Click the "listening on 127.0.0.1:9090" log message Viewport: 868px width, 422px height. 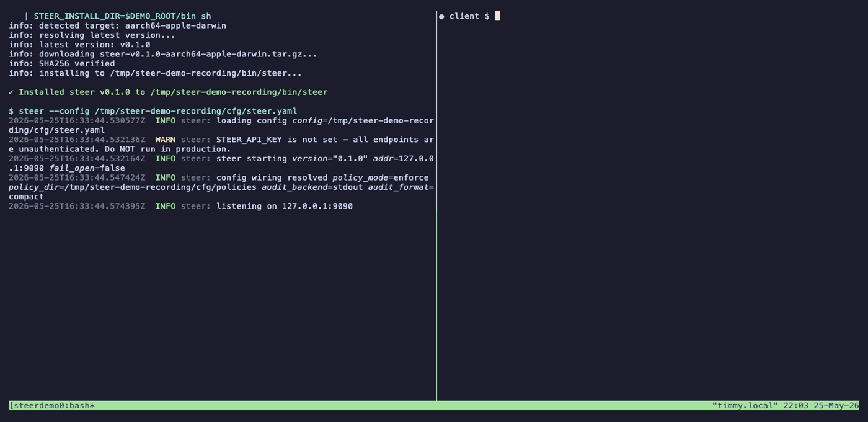285,206
